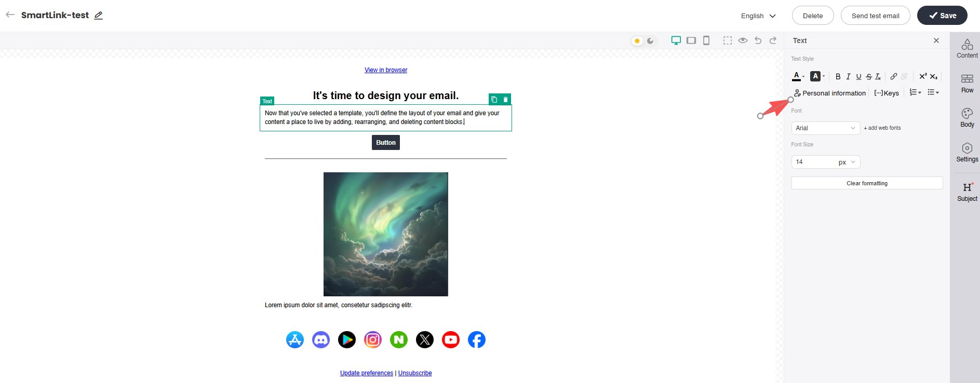
Task: Click View in browser link
Action: (x=386, y=70)
